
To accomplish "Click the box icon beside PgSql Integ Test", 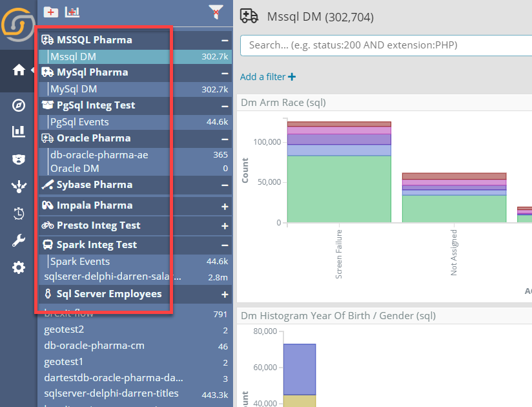I will (48, 105).
